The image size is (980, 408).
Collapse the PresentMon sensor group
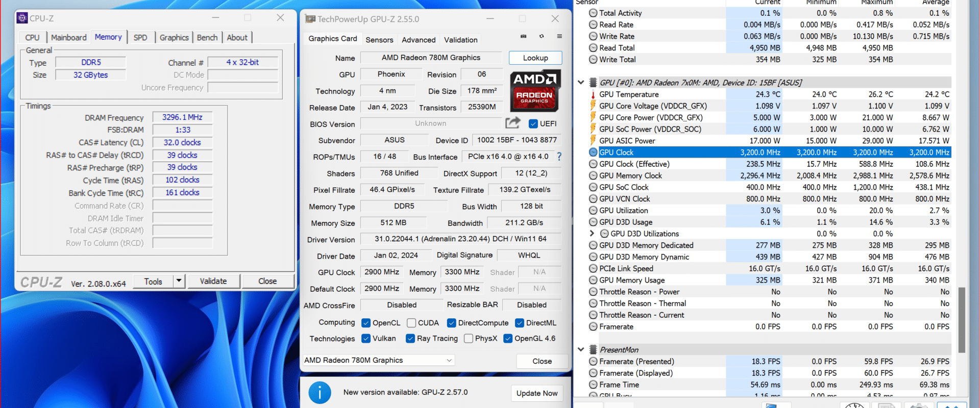[581, 349]
